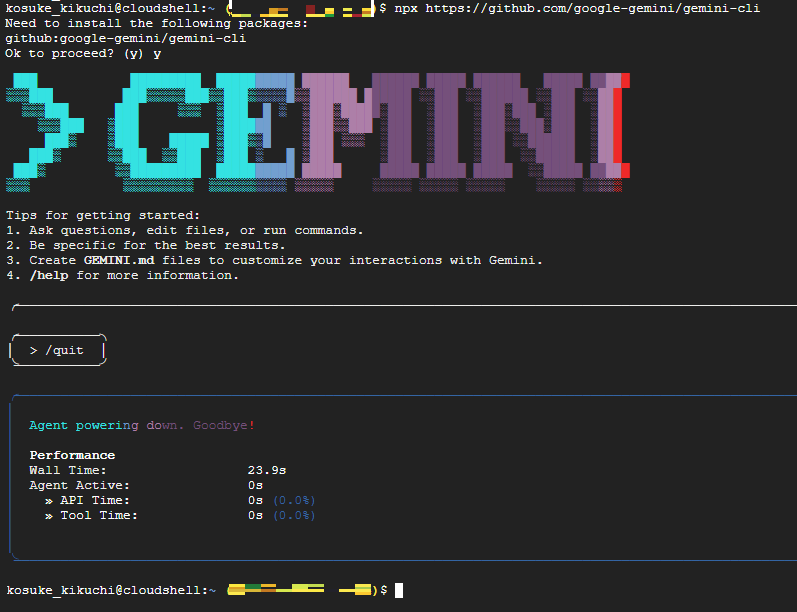This screenshot has height=612, width=797.
Task: Click the 'Wall Time:' label
Action: click(68, 470)
